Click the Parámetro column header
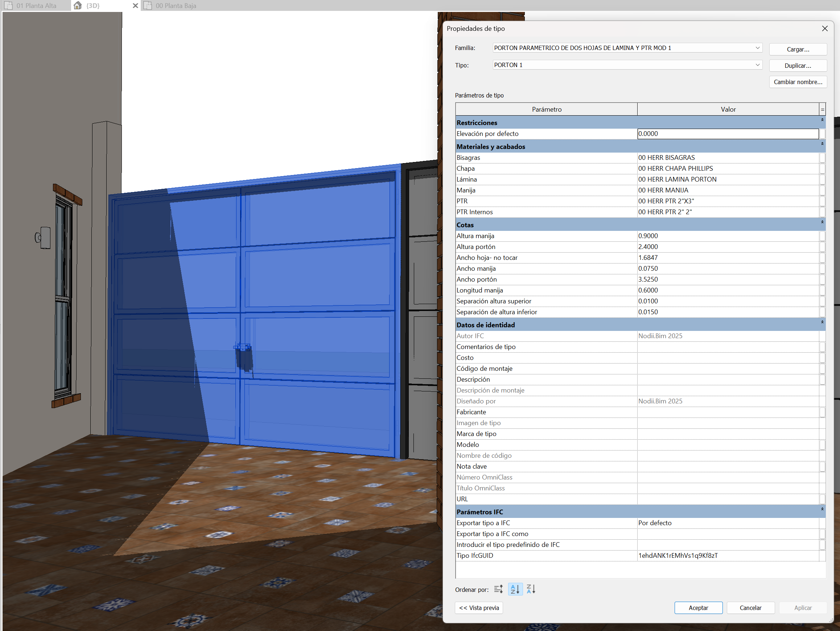 pos(547,109)
